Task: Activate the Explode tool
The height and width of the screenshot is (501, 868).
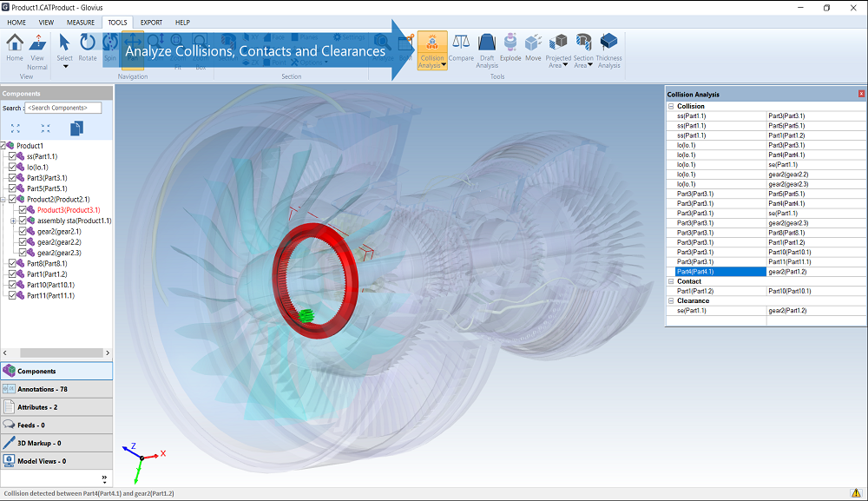Action: pyautogui.click(x=510, y=47)
